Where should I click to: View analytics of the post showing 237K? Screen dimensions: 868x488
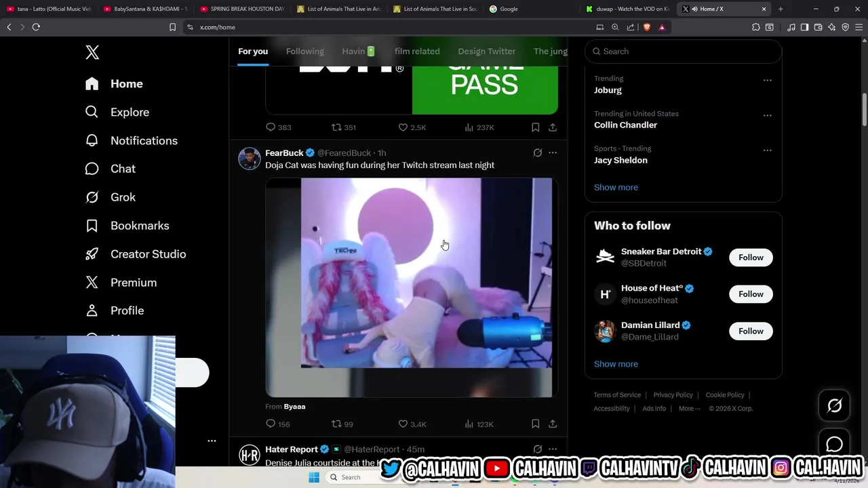tap(479, 127)
